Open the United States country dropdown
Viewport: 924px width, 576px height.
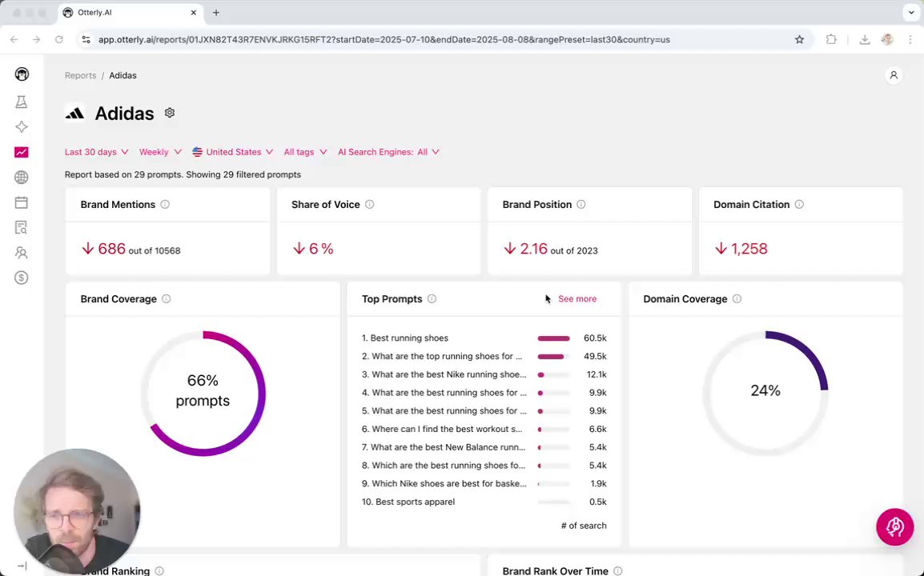pyautogui.click(x=232, y=152)
